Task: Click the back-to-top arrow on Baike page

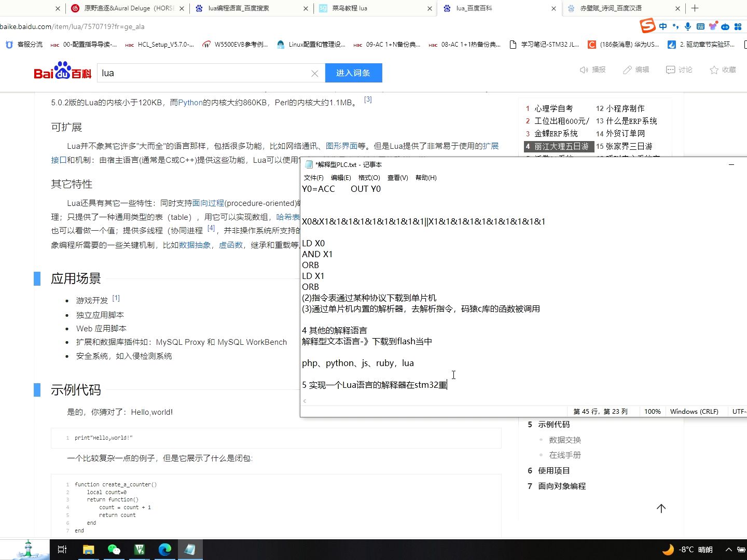Action: 661,509
